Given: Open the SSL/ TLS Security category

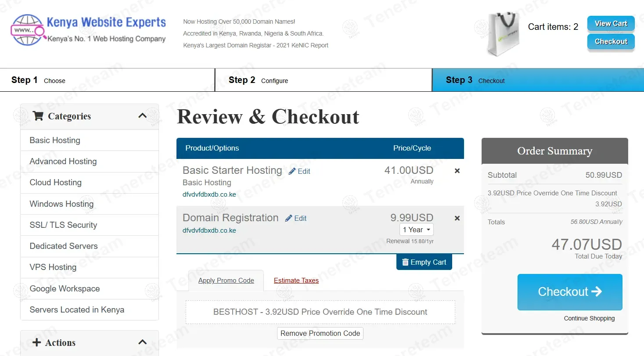Looking at the screenshot, I should click(x=90, y=225).
